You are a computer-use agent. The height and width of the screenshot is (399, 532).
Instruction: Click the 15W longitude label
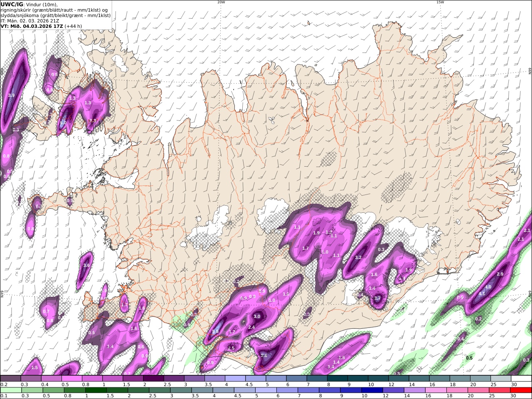pos(440,2)
